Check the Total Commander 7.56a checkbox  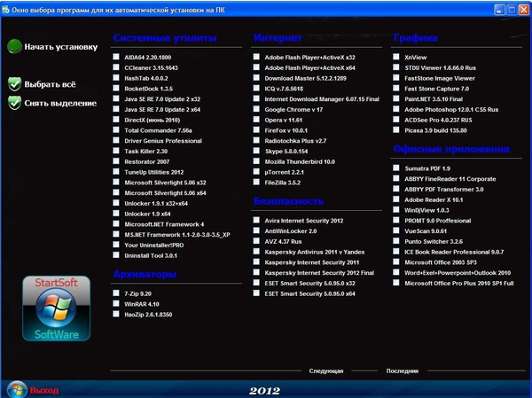coord(116,130)
